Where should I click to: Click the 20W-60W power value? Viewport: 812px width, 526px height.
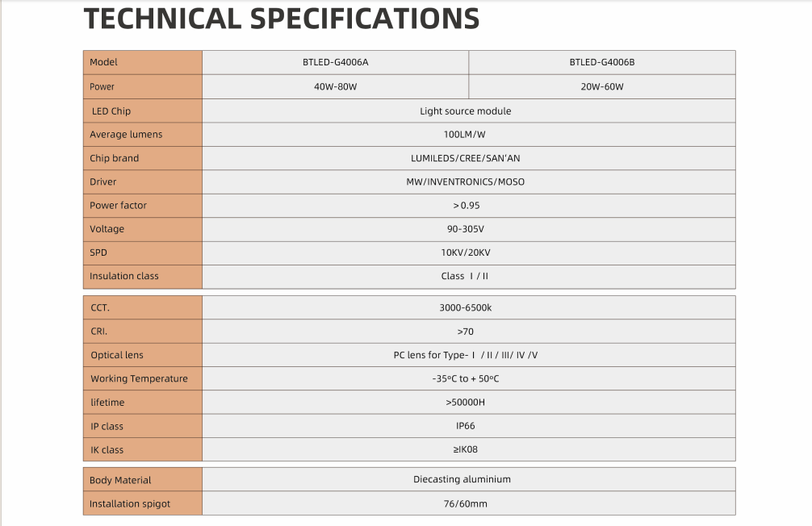click(601, 86)
